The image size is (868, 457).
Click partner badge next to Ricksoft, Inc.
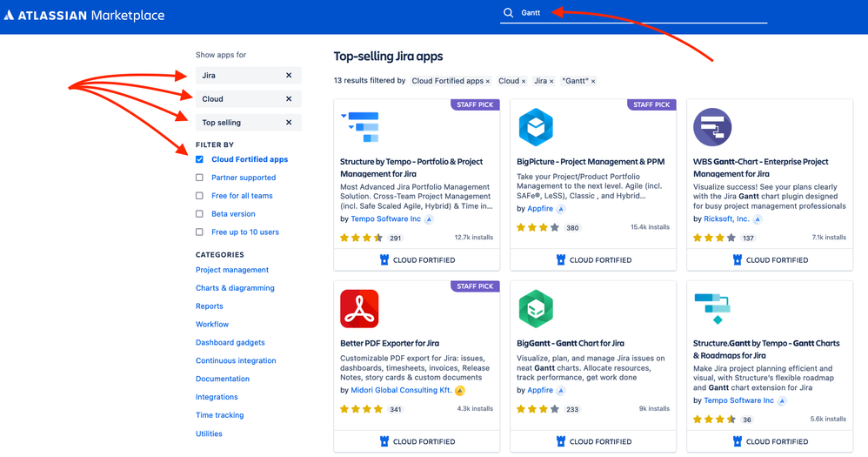[758, 219]
